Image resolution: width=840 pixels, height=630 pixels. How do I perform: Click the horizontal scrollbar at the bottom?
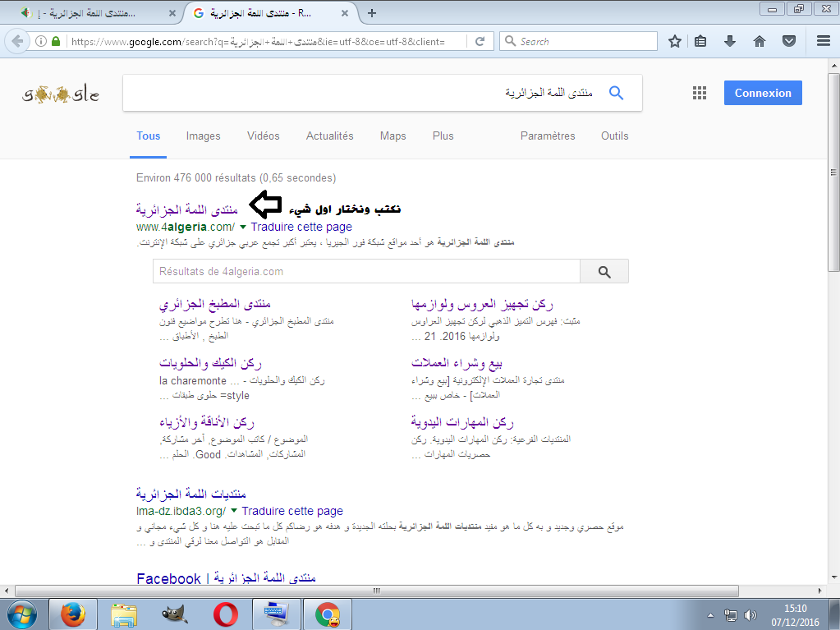pyautogui.click(x=378, y=591)
